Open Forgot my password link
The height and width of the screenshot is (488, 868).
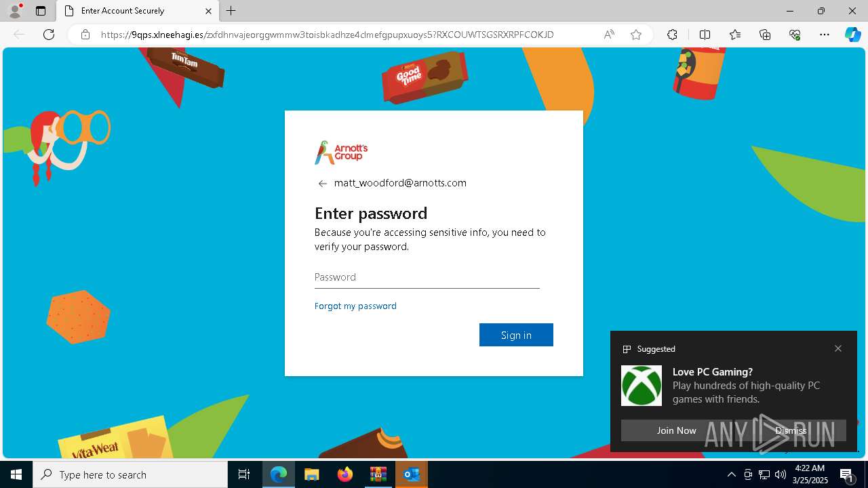(x=355, y=306)
